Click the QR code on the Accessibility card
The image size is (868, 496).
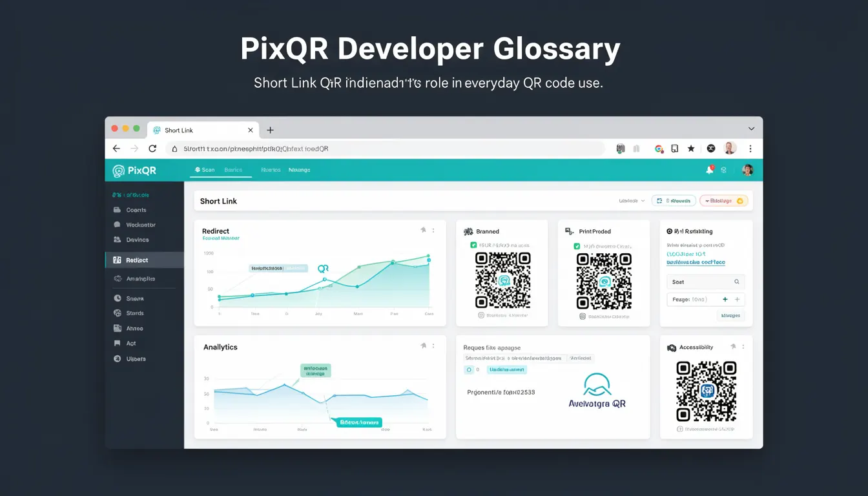[x=706, y=391]
